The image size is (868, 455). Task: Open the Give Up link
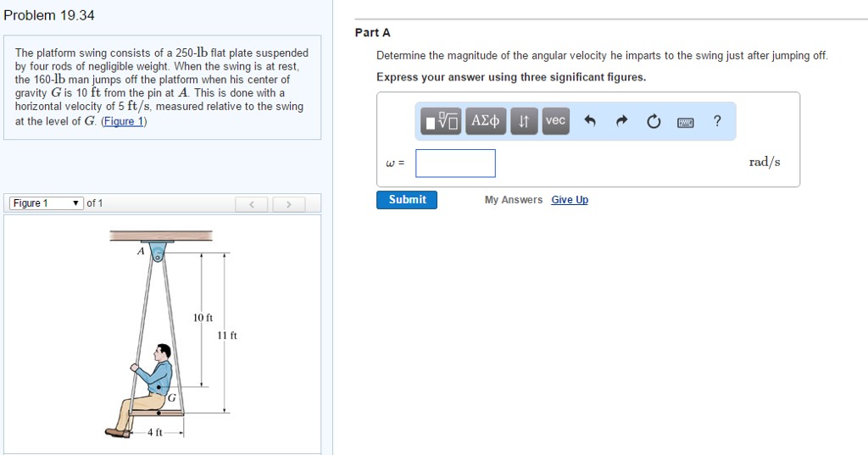(x=570, y=200)
